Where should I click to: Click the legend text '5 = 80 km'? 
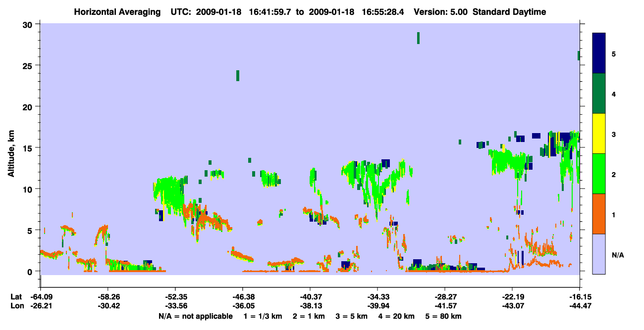coord(444,316)
